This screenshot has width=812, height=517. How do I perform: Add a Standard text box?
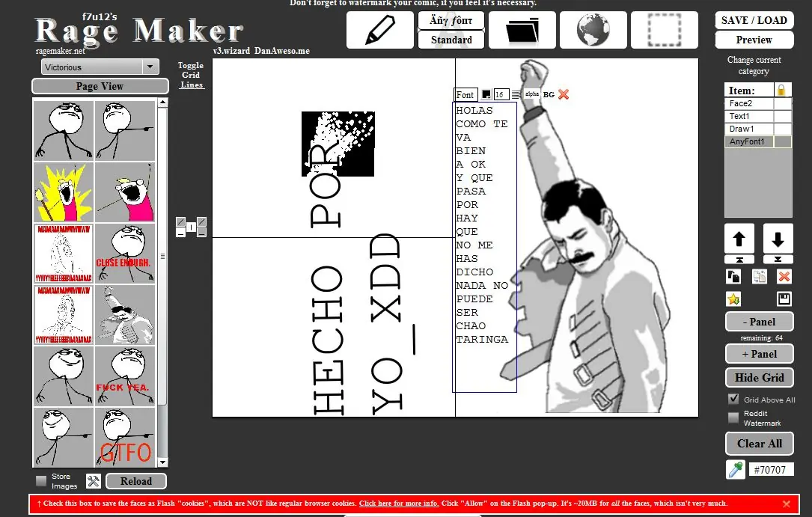click(451, 40)
